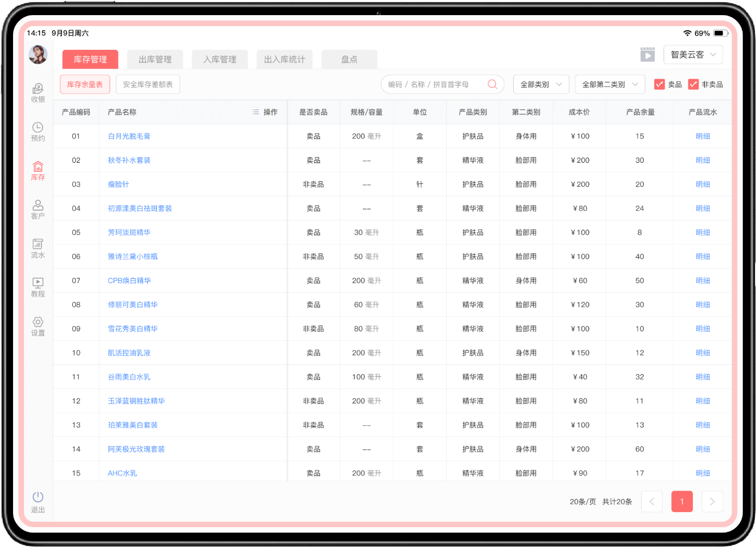Click the 编码/名称 search input field
The width and height of the screenshot is (756, 547).
(433, 85)
